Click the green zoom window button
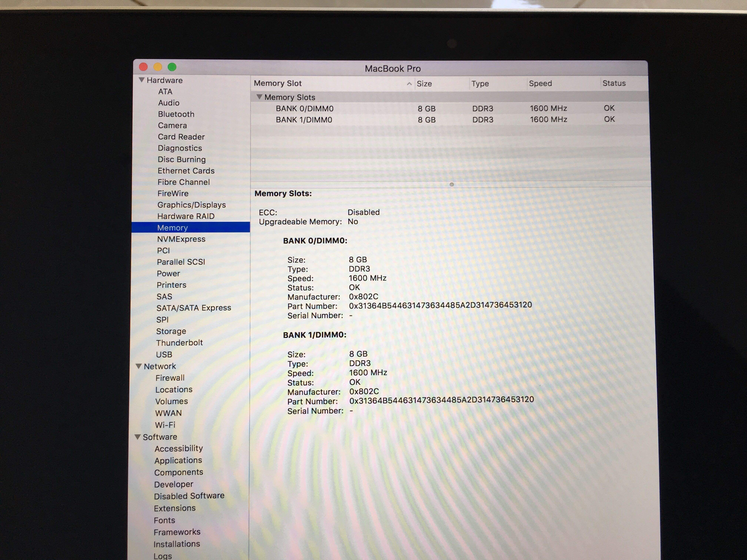The image size is (747, 560). [x=172, y=67]
